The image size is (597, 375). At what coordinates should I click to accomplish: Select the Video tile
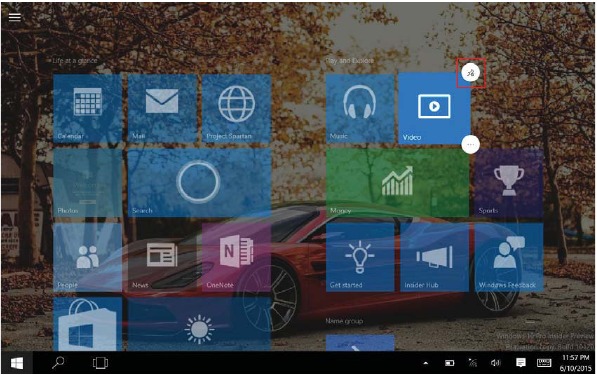point(434,109)
